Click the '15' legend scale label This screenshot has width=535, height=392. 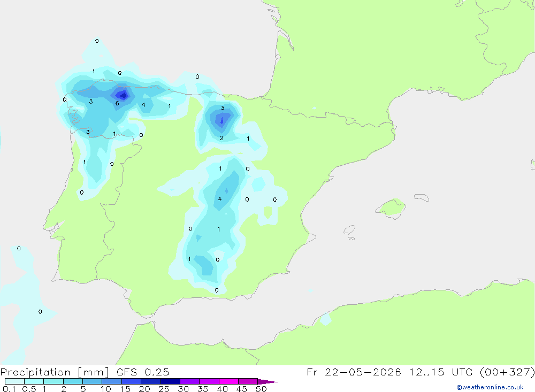[x=125, y=389]
